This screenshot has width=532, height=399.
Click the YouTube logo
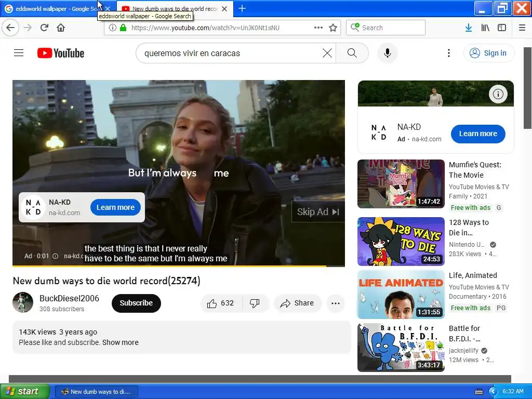pyautogui.click(x=61, y=53)
